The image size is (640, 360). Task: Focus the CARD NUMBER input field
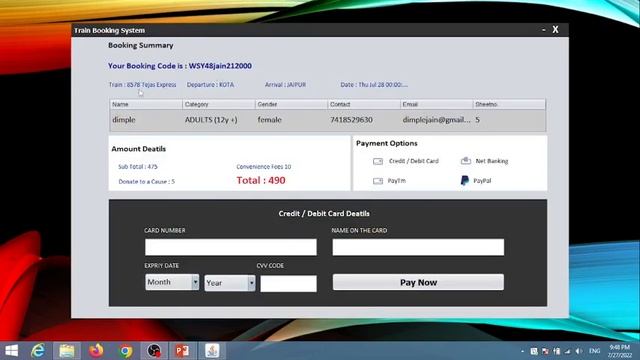coord(231,247)
